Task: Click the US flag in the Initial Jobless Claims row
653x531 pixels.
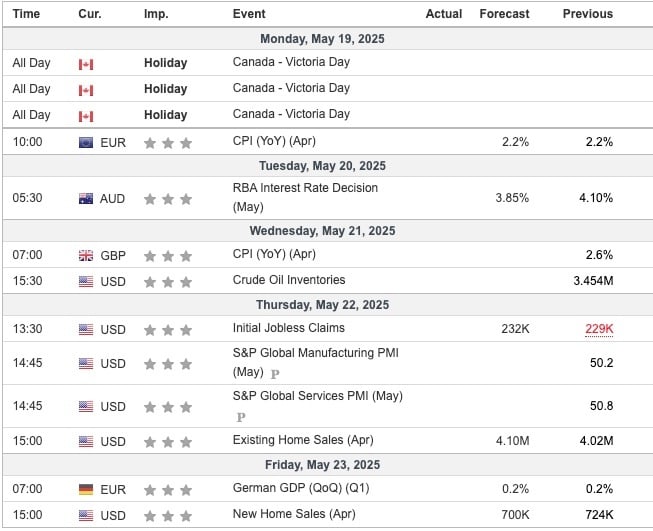Action: click(86, 329)
